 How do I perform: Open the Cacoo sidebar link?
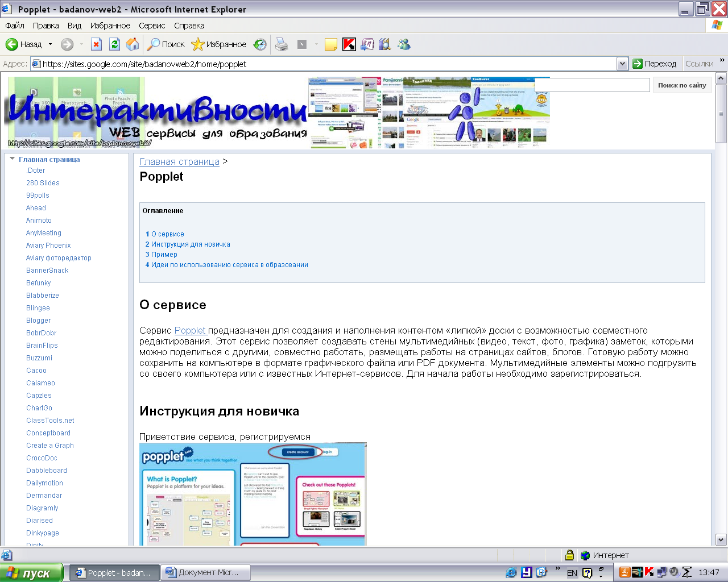click(36, 371)
